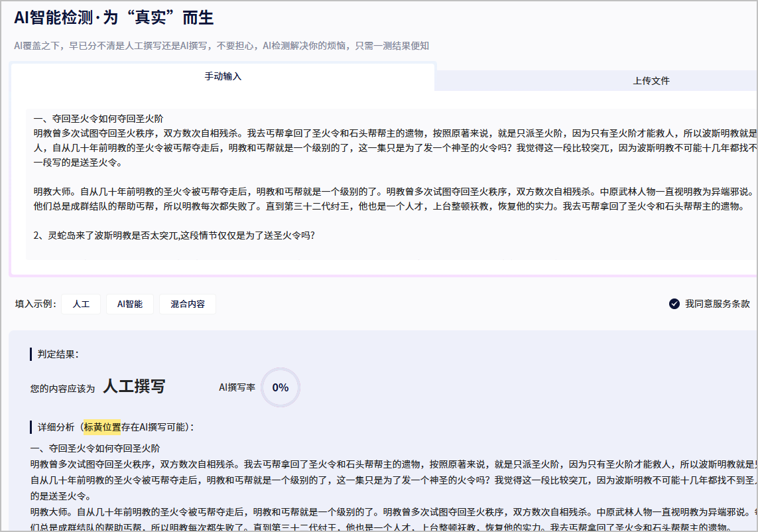The height and width of the screenshot is (532, 758).
Task: Click analysis paragraph starting 明教大师。自从几十年前
Action: point(265,512)
